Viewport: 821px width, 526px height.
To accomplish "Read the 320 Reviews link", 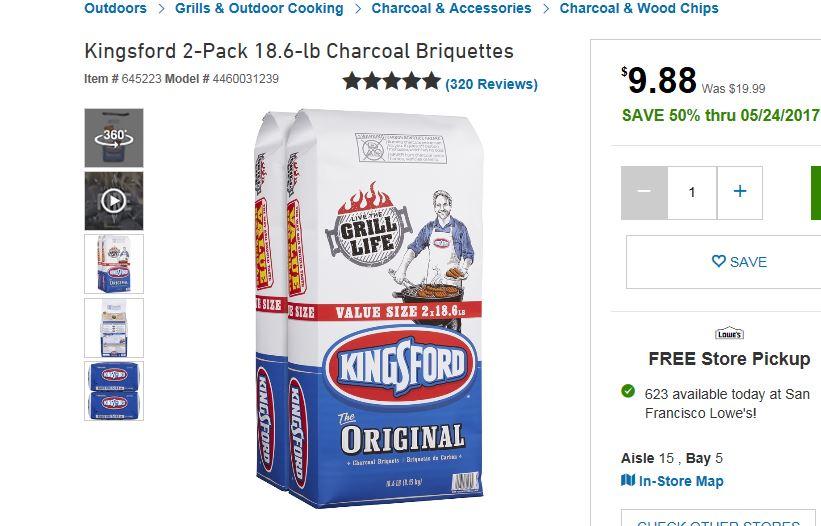I will [491, 84].
